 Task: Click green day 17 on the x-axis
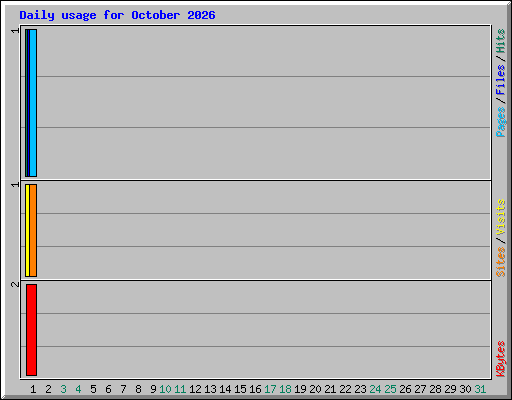270,389
